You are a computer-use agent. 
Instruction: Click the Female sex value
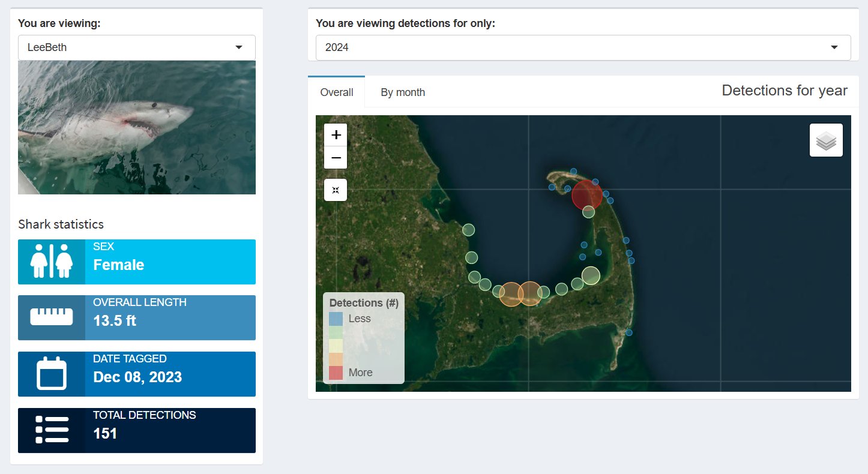click(x=118, y=265)
